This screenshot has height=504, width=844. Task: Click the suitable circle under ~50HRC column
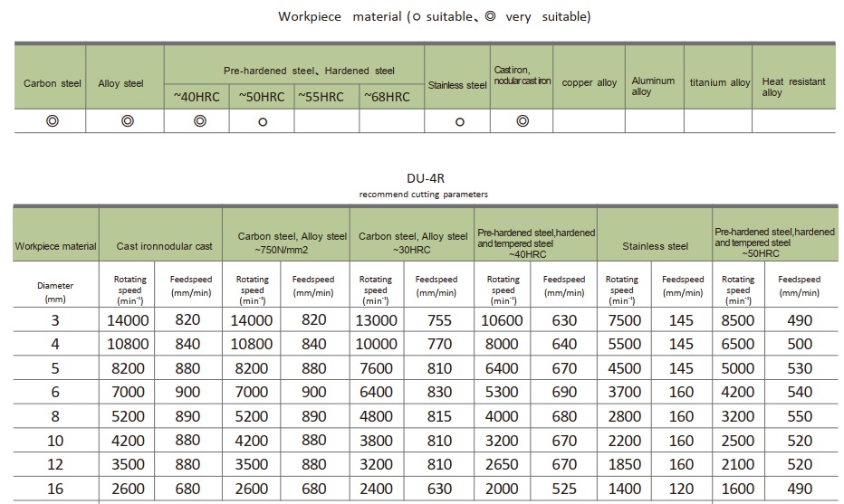point(263,122)
